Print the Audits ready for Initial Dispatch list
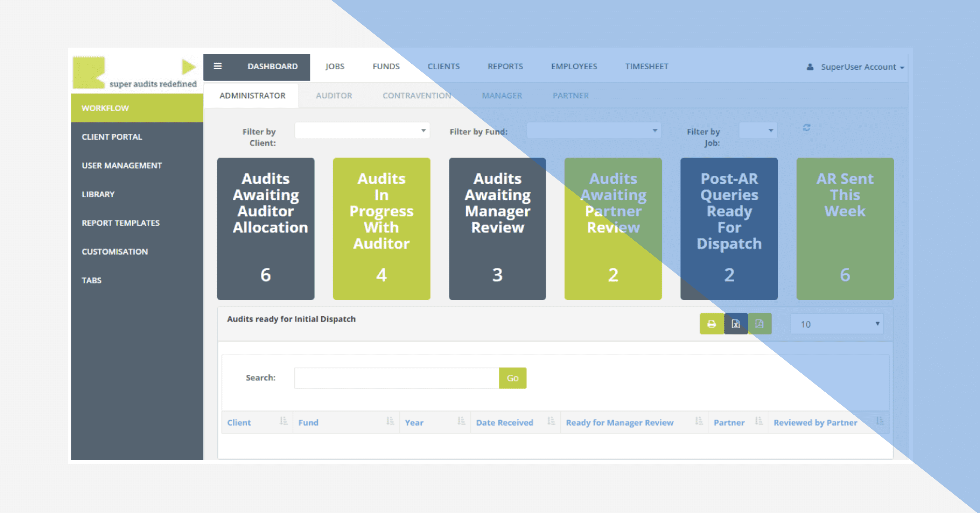The width and height of the screenshot is (980, 513). [711, 324]
